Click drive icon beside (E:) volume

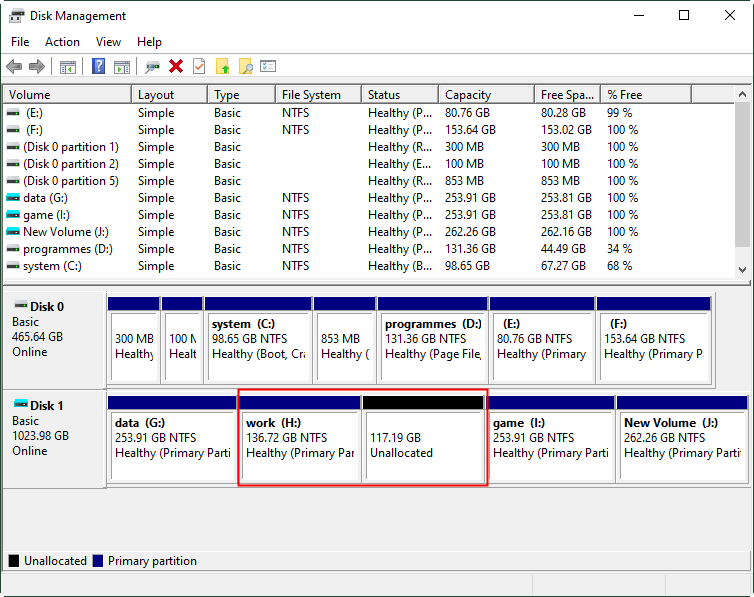(x=13, y=113)
